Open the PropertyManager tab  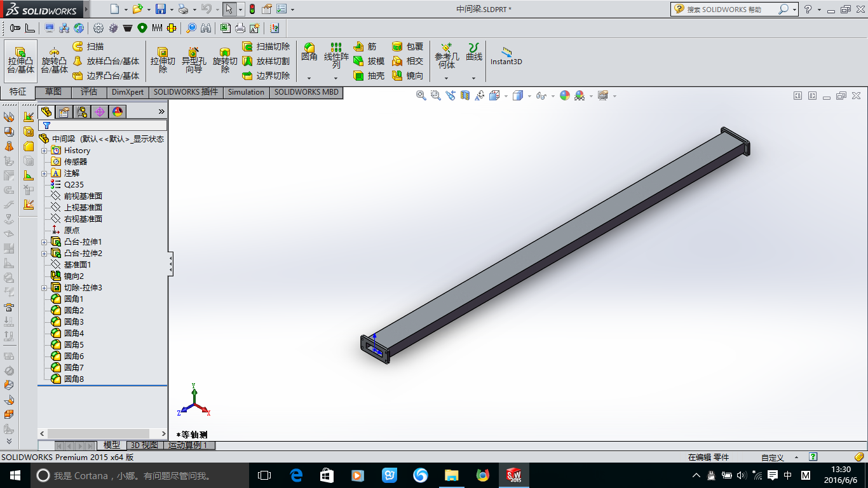[x=64, y=112]
